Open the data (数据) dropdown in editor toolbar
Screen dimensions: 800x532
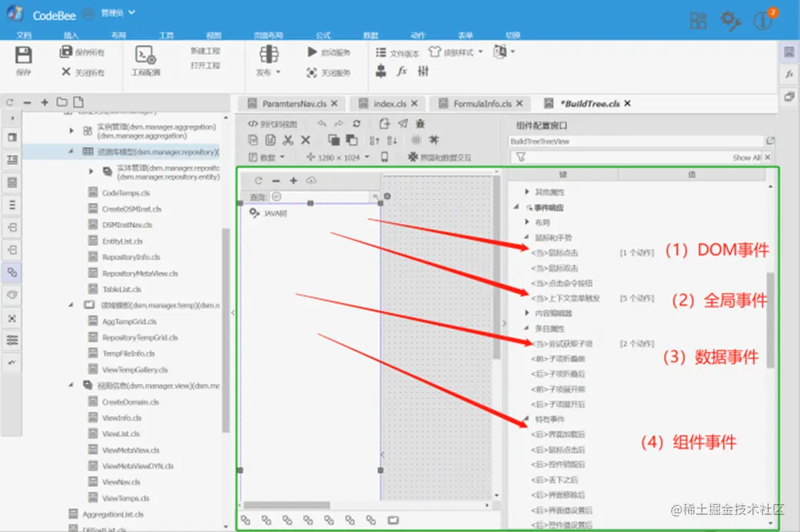[267, 157]
